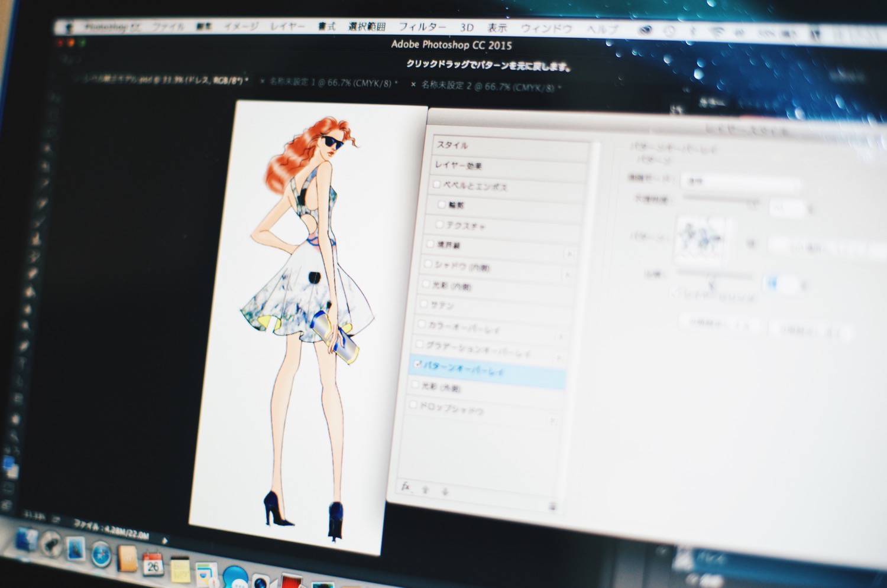
Task: Enable the ドロップシャドウ checkbox
Action: coord(413,405)
